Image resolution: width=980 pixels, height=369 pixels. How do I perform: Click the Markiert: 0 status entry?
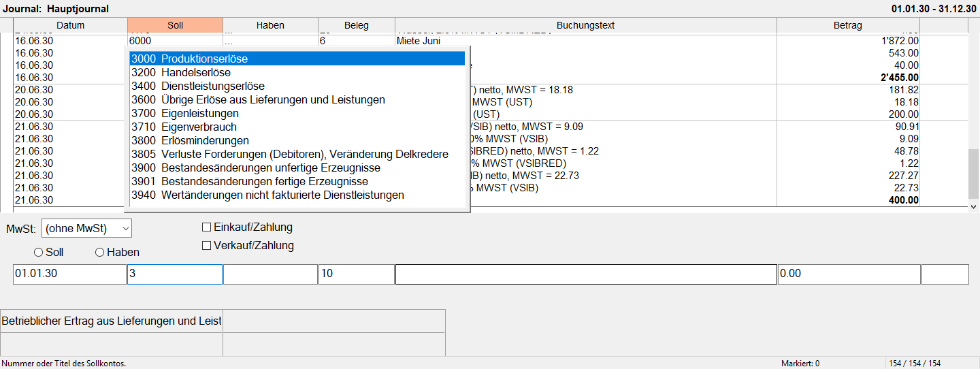click(x=800, y=364)
